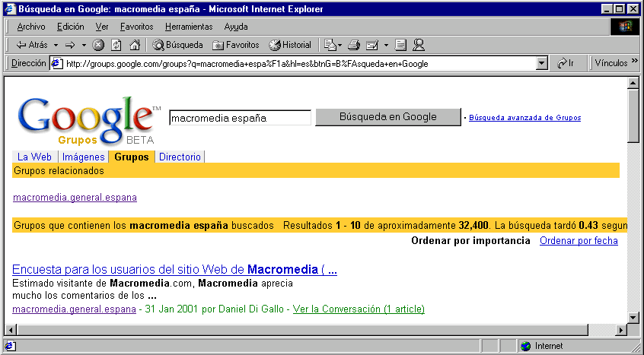
Task: Click the Internet zone globe icon
Action: (x=525, y=347)
